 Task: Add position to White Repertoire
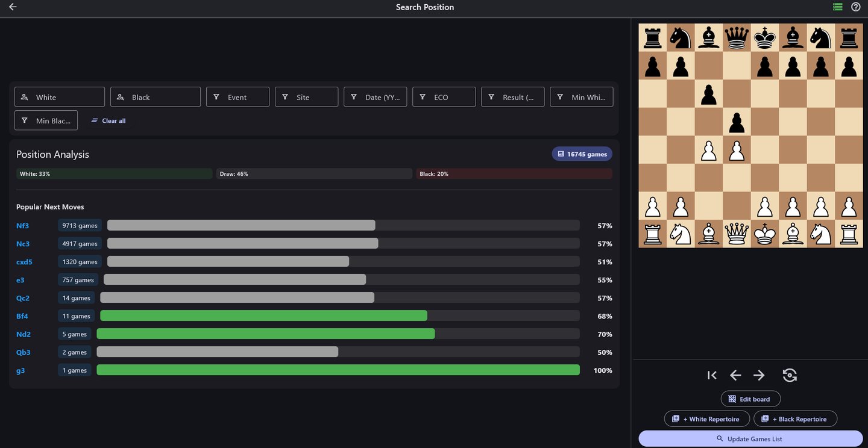(x=707, y=418)
